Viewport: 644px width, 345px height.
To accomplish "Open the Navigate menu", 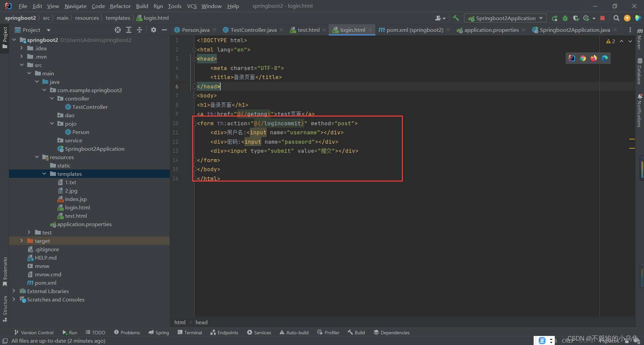I will pos(75,6).
